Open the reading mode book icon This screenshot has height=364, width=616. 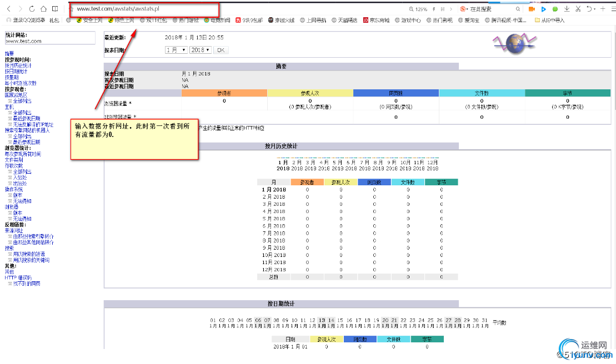(x=55, y=9)
